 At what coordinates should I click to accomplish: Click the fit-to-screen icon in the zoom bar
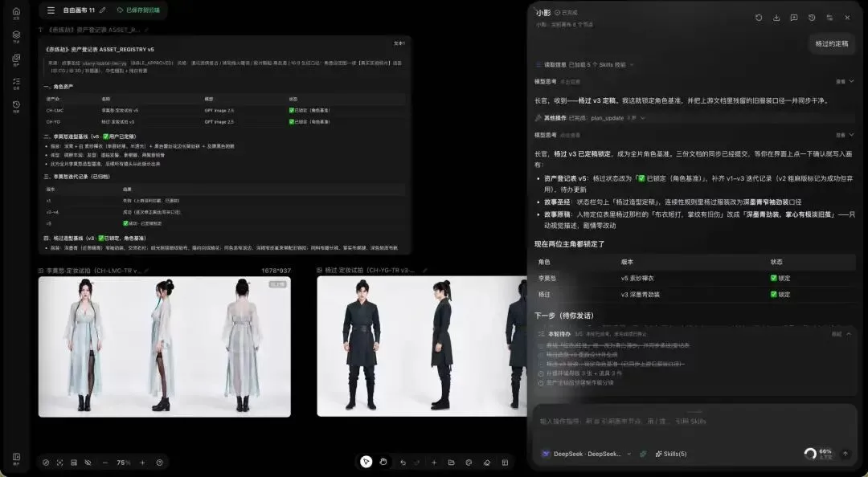point(59,463)
